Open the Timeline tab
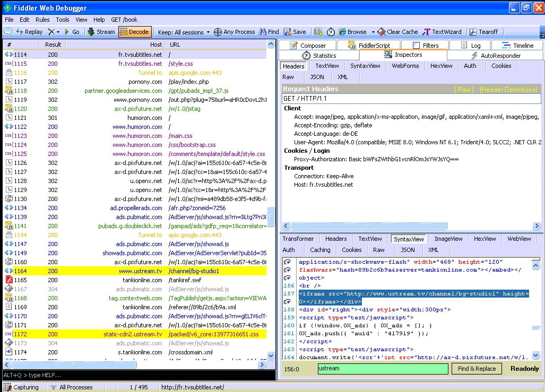Screen dimensions: 545x392 517,45
